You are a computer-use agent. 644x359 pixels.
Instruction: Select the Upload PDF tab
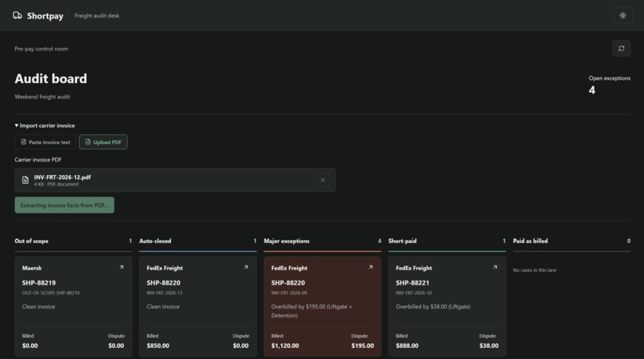click(x=103, y=142)
